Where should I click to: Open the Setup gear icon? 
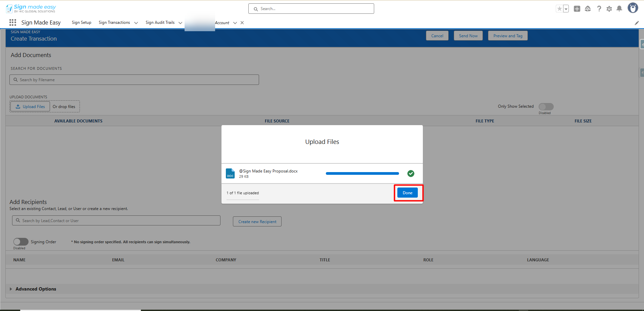pyautogui.click(x=609, y=9)
